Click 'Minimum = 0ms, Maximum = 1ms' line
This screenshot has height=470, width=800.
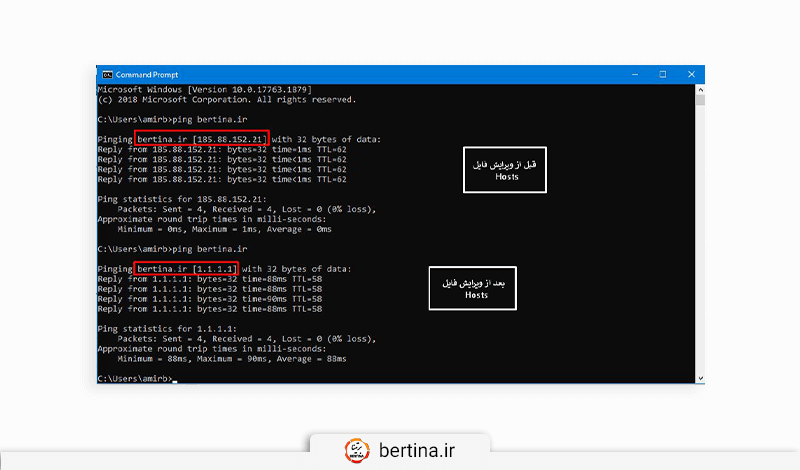[224, 229]
